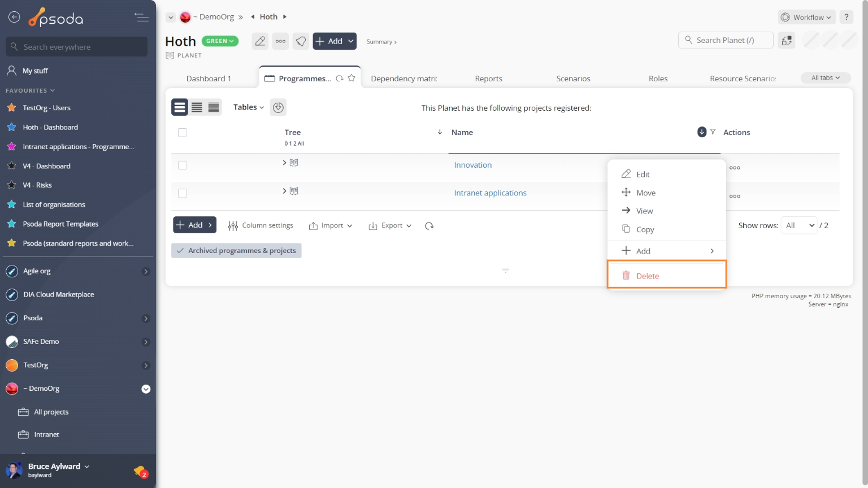868x488 pixels.
Task: Open Column settings
Action: click(x=261, y=225)
